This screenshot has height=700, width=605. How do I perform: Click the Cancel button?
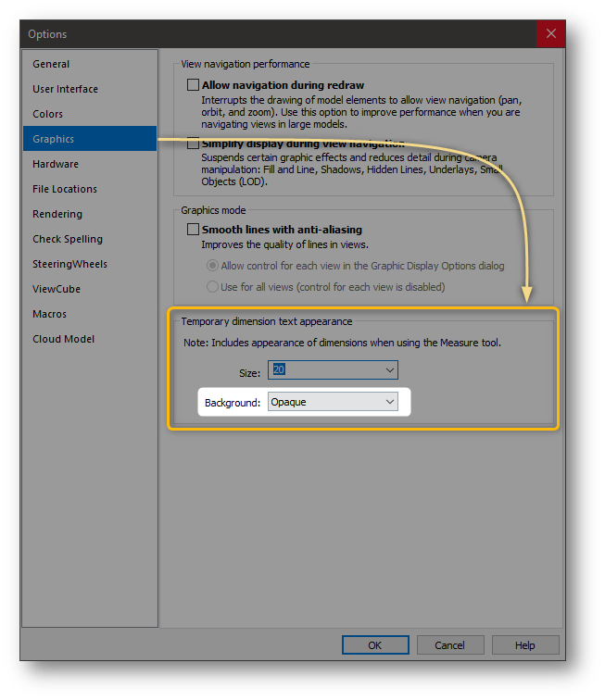click(450, 645)
